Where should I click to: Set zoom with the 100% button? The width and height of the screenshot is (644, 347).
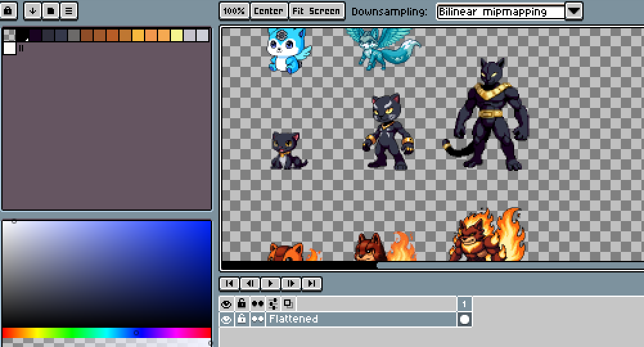tap(234, 11)
